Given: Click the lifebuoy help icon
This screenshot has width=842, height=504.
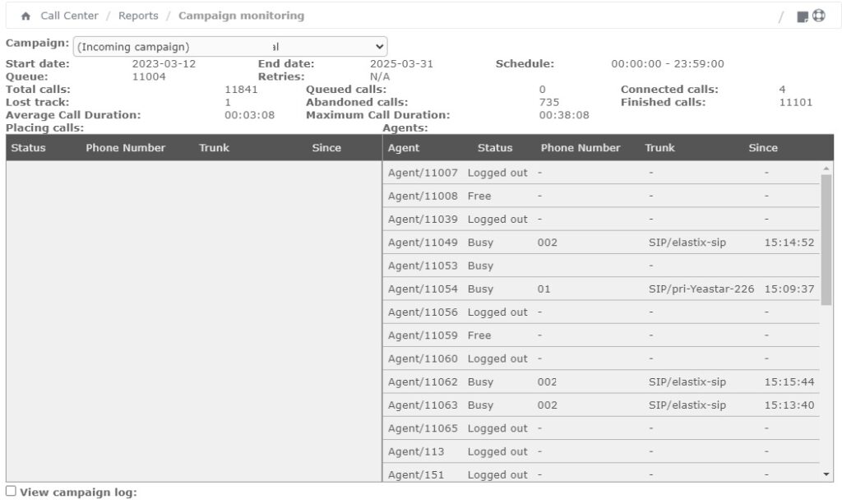Looking at the screenshot, I should click(x=818, y=16).
